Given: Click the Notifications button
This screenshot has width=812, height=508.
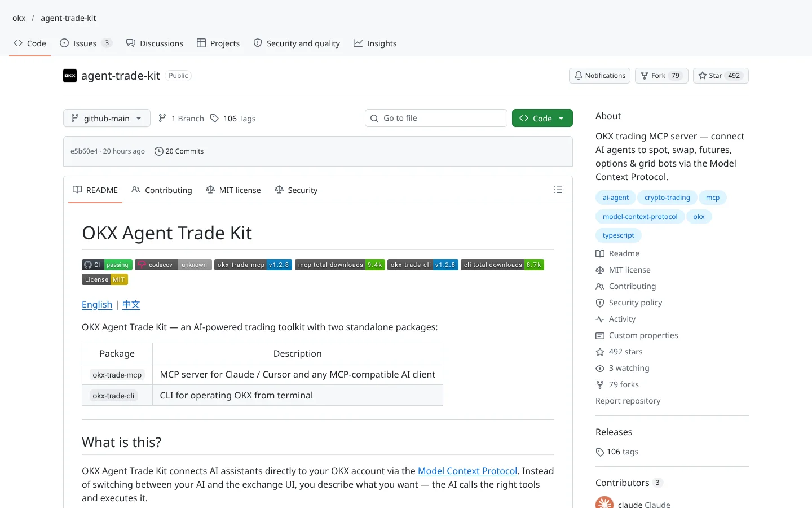Looking at the screenshot, I should pos(600,76).
